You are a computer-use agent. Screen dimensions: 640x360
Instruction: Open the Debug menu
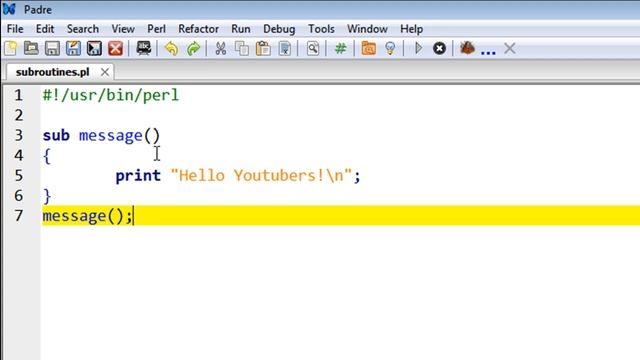pyautogui.click(x=279, y=29)
